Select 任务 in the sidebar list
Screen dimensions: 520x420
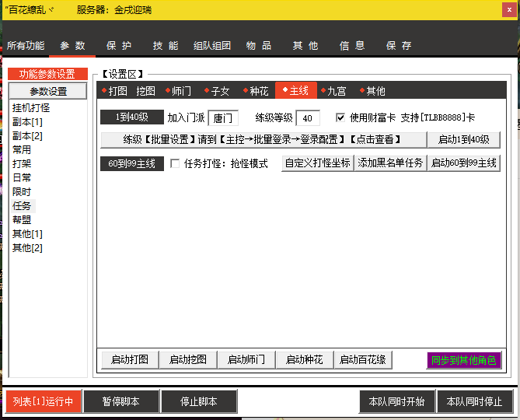(22, 205)
